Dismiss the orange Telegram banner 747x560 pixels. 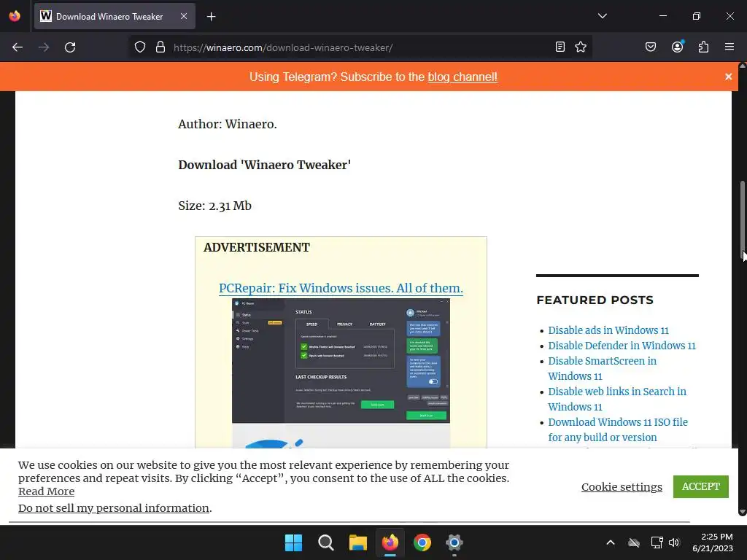pos(729,77)
